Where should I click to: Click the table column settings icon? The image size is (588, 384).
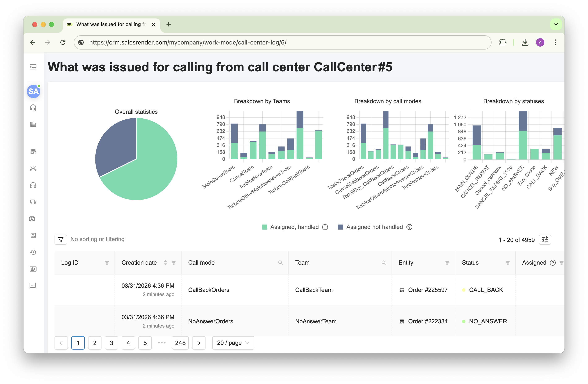tap(545, 240)
